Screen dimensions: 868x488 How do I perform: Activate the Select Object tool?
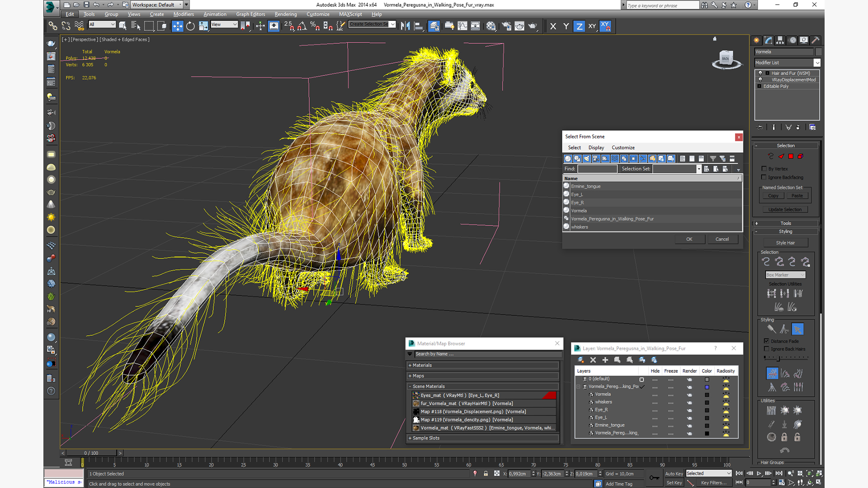[x=123, y=26]
